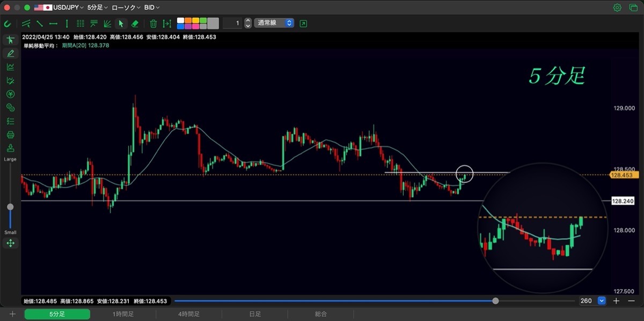The image size is (644, 321).
Task: Activate the arrow pointer tool in toolbar
Action: coord(121,24)
